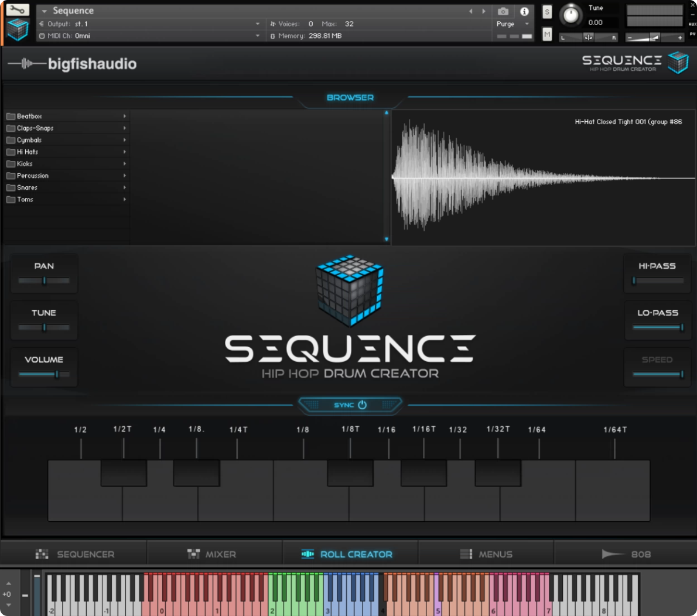The width and height of the screenshot is (697, 616).
Task: Click the large center Sequence cube graphic
Action: (x=350, y=290)
